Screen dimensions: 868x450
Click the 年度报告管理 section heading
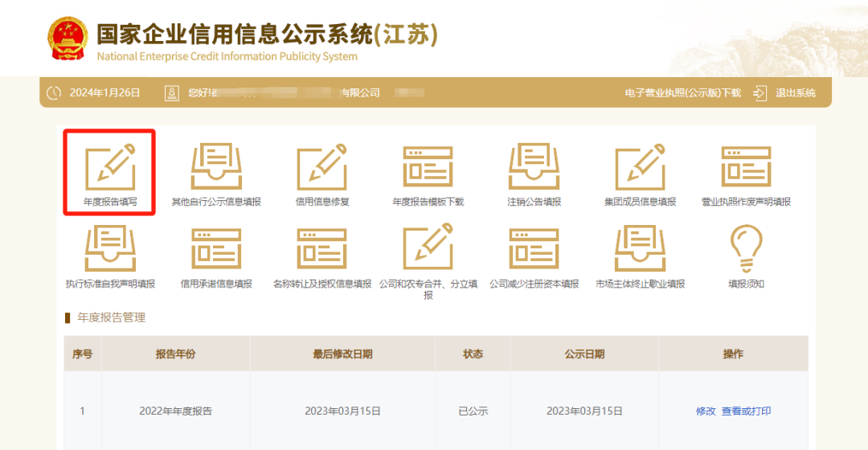pyautogui.click(x=111, y=317)
